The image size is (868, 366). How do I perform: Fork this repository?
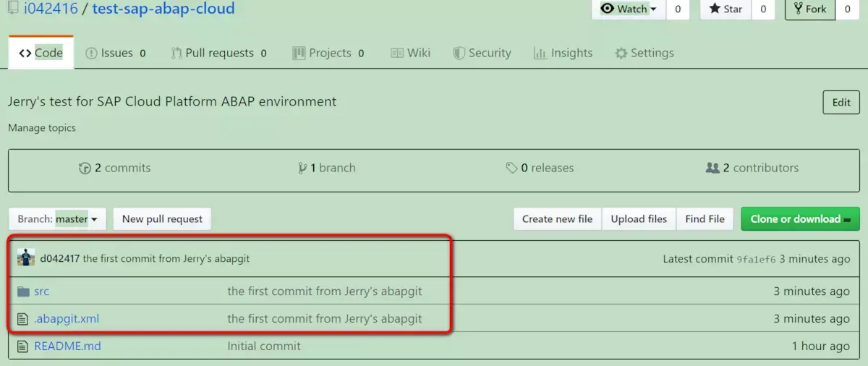coord(809,9)
